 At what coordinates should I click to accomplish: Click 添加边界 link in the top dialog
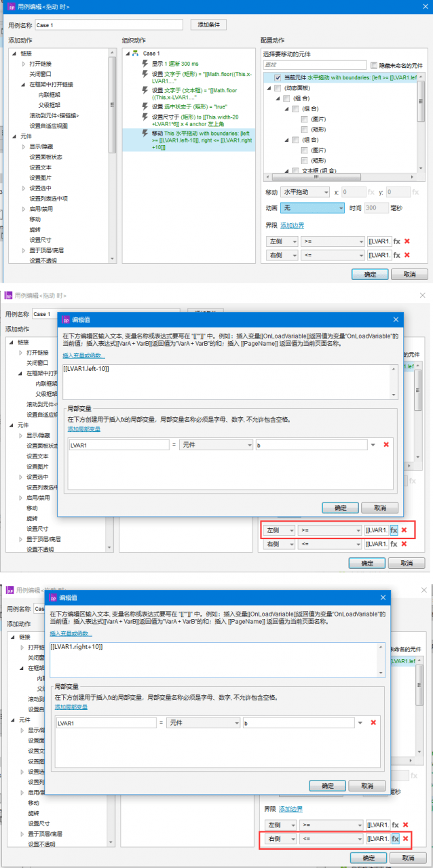tap(293, 225)
